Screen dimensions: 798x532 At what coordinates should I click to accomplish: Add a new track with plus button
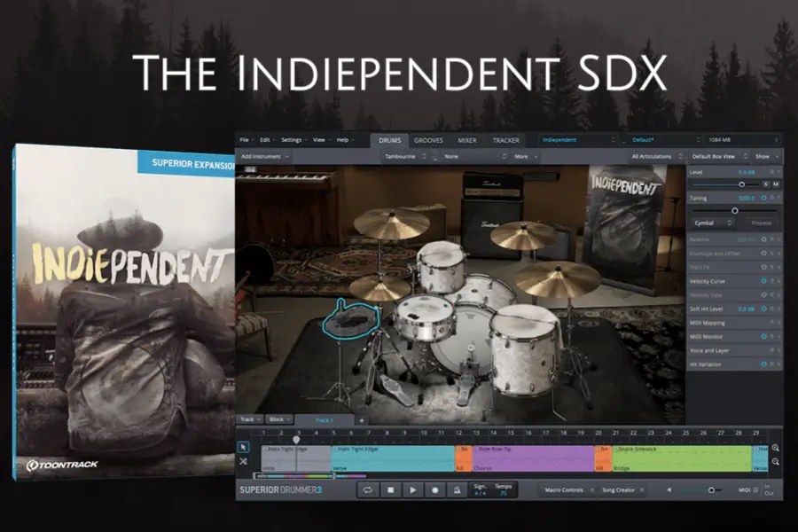pos(362,420)
